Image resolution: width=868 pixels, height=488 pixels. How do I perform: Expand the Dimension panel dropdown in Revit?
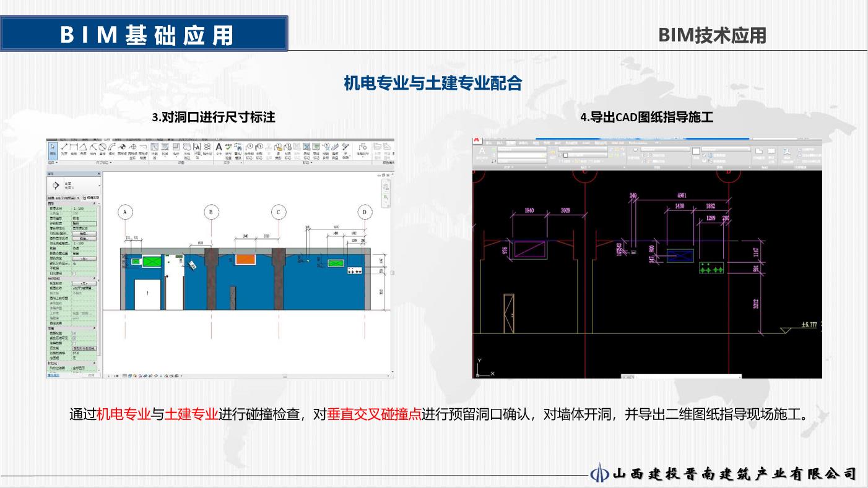[104, 163]
